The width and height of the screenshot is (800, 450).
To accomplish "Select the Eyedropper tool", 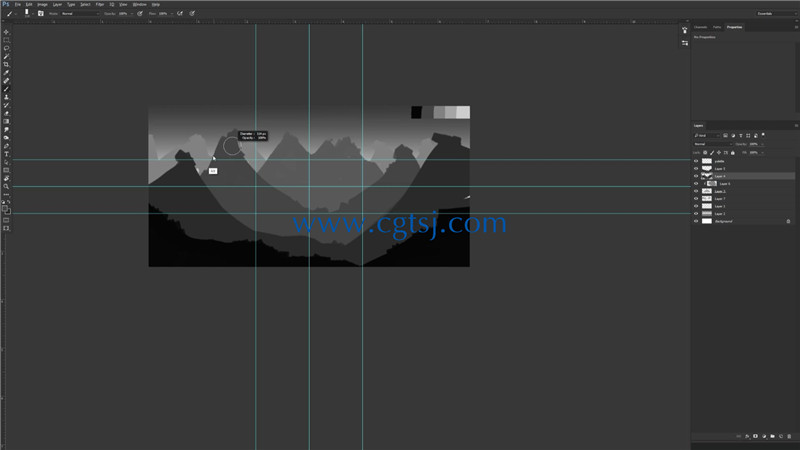I will (6, 72).
